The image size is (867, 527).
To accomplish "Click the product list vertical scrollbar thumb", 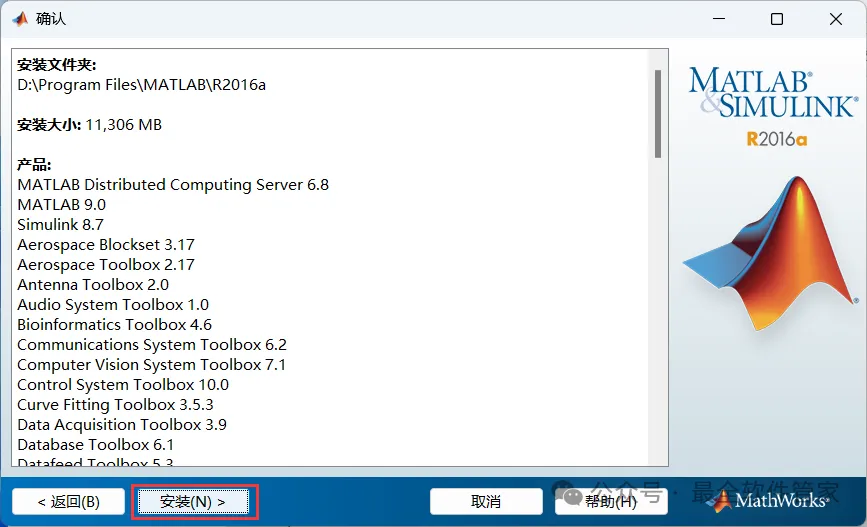I will click(657, 114).
